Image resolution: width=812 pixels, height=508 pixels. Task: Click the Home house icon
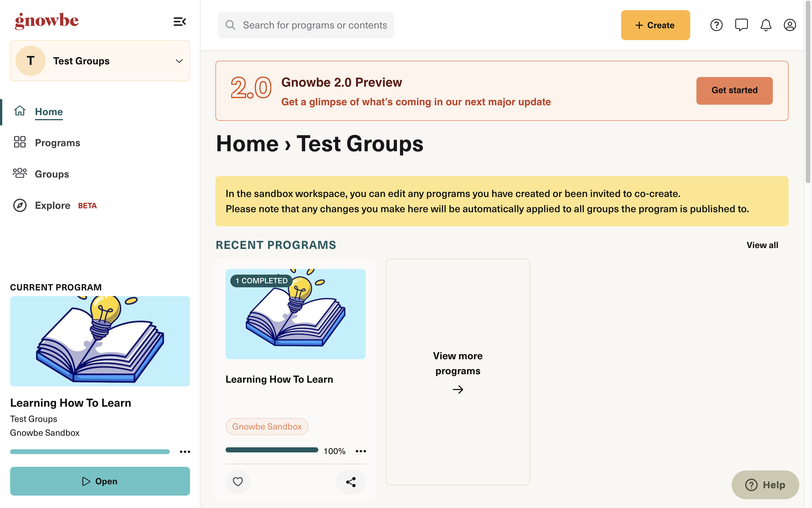click(x=20, y=111)
